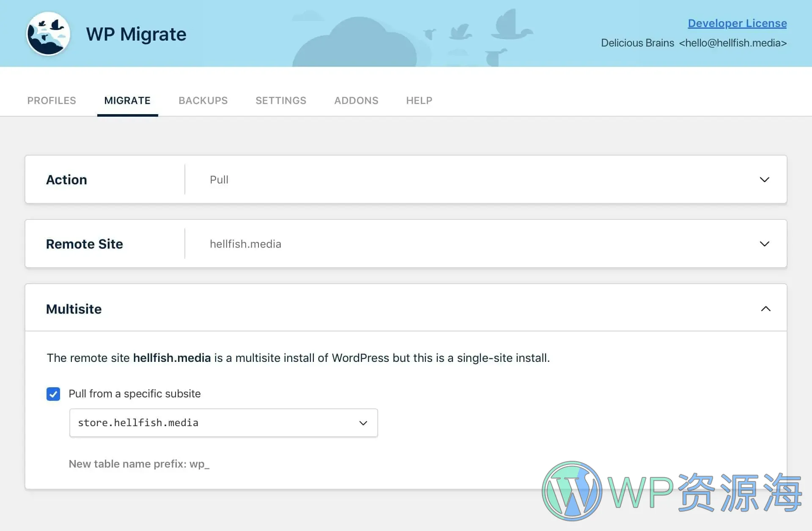Go to the Settings tab
The width and height of the screenshot is (812, 531).
coord(281,101)
